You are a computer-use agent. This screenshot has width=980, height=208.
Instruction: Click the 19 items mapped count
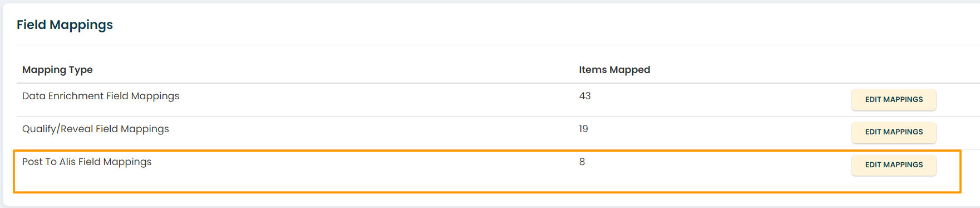(583, 129)
